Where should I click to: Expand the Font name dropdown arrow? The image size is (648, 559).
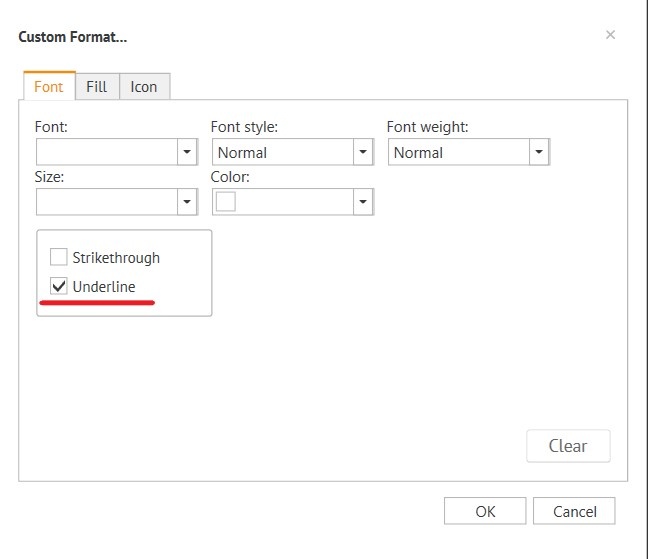pos(186,152)
